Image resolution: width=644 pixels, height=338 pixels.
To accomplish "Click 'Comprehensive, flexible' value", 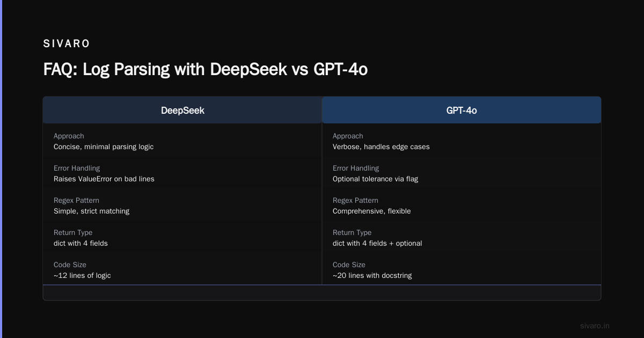I will [x=372, y=211].
